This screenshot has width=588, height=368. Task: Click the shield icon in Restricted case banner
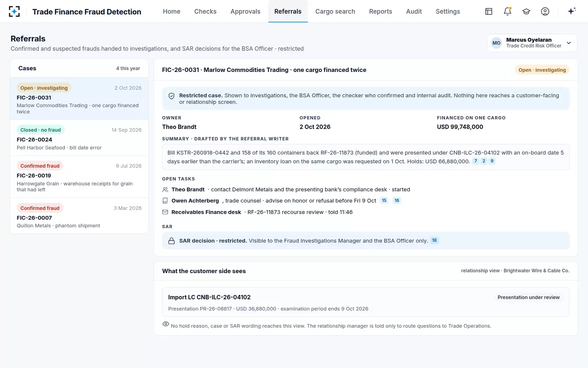tap(171, 96)
